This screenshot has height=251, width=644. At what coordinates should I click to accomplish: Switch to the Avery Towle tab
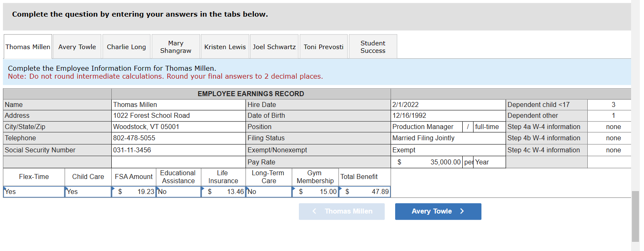click(77, 47)
